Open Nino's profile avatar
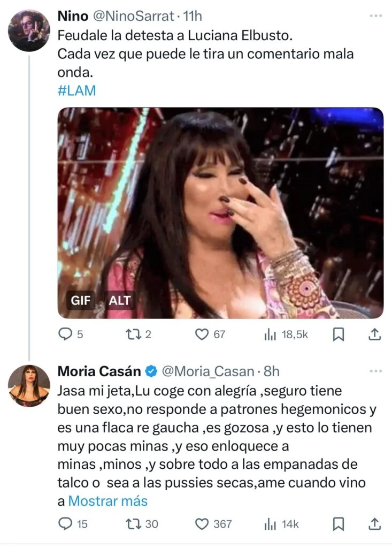The image size is (392, 548). tap(29, 30)
